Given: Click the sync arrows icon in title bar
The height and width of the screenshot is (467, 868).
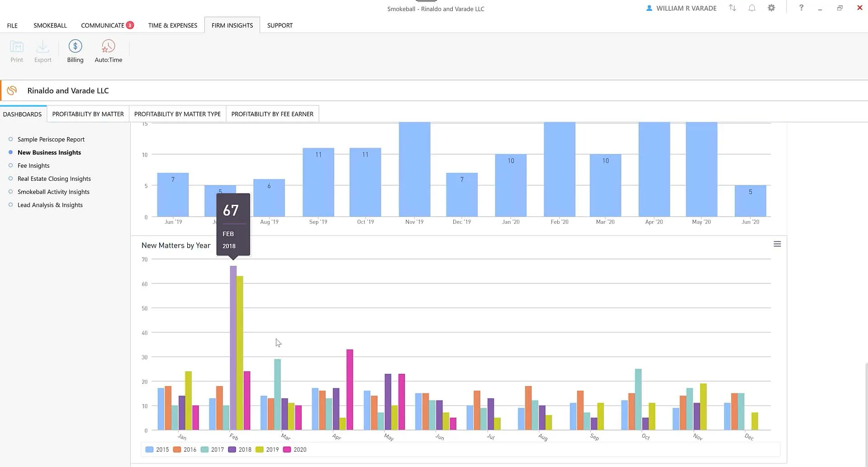Looking at the screenshot, I should (732, 8).
